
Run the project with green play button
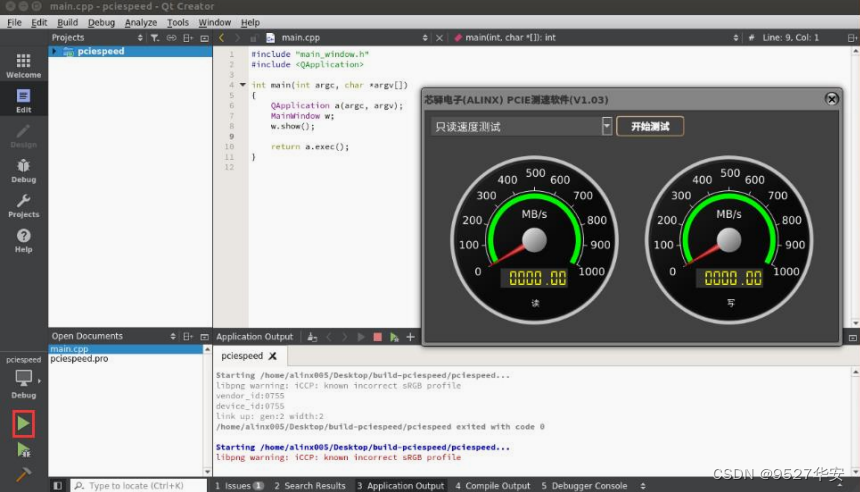coord(23,423)
